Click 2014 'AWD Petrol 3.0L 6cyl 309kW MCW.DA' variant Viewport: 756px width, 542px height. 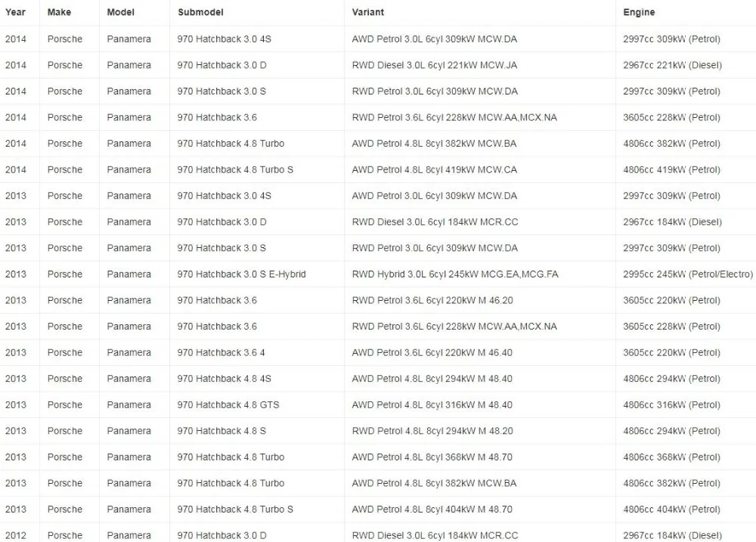[x=435, y=39]
